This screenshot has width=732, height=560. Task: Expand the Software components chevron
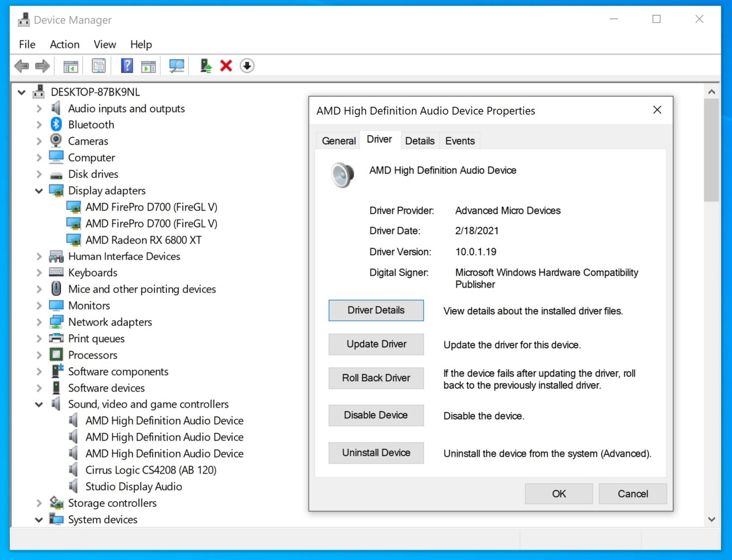coord(39,371)
